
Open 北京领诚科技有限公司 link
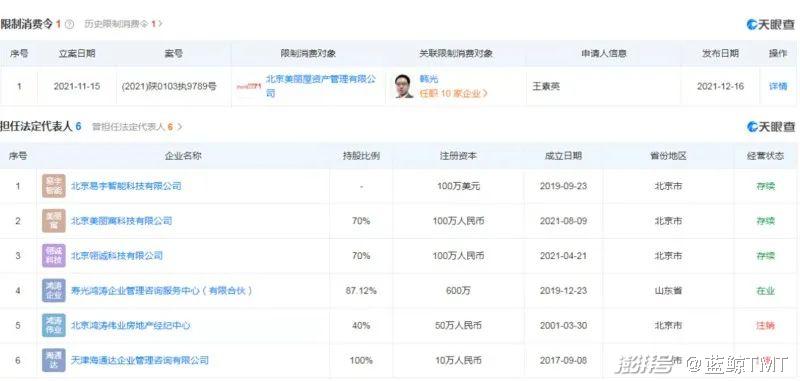point(117,256)
